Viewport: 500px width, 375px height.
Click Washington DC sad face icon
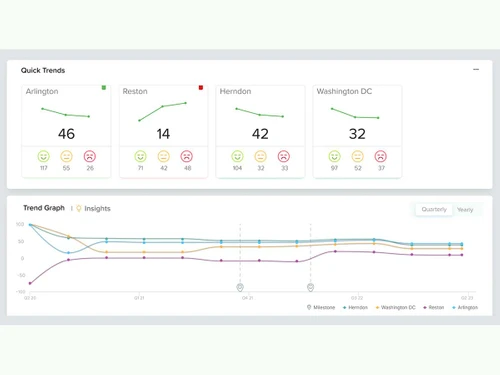click(x=381, y=156)
